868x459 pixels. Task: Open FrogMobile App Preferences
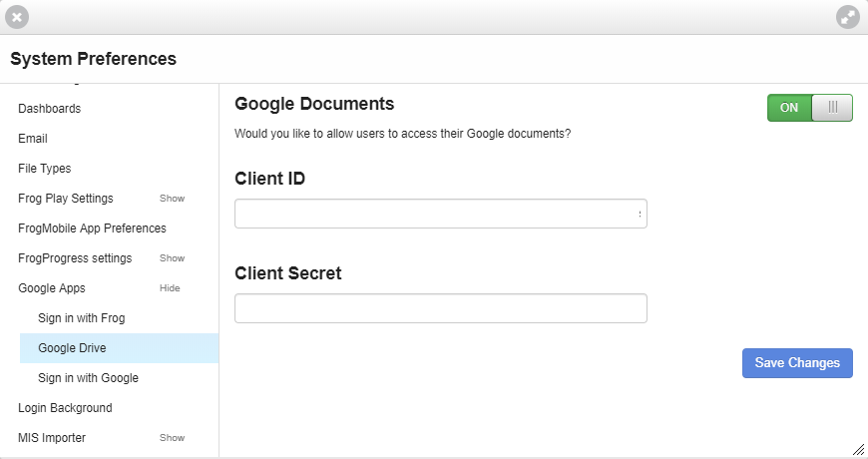[x=92, y=229]
